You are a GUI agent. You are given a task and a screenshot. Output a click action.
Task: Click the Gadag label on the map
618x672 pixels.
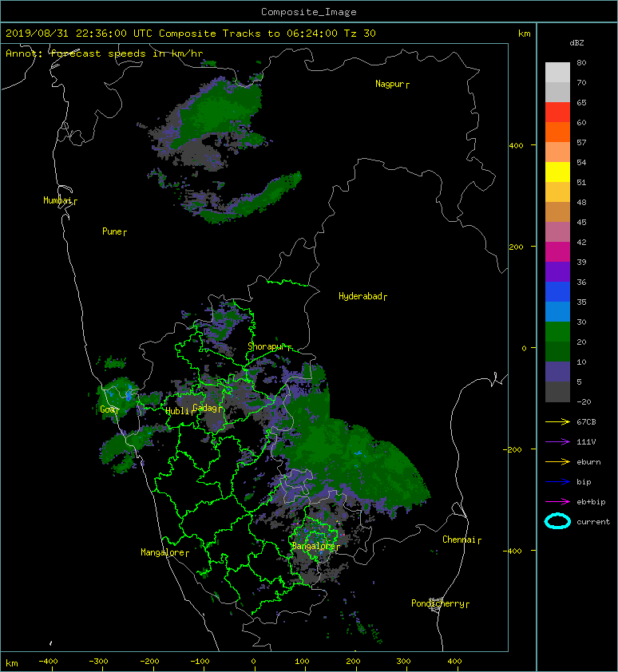tap(205, 408)
